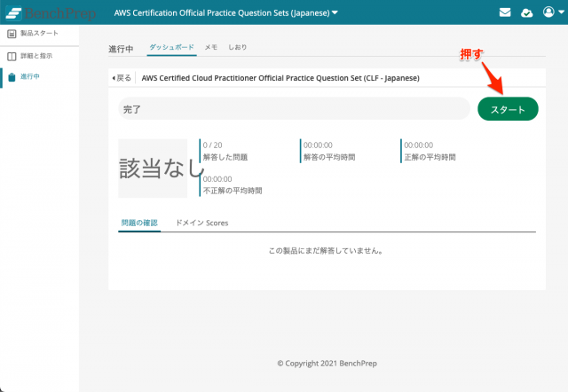Click the 詳細と指示 book icon
Screen dimensions: 568x392
coord(12,57)
